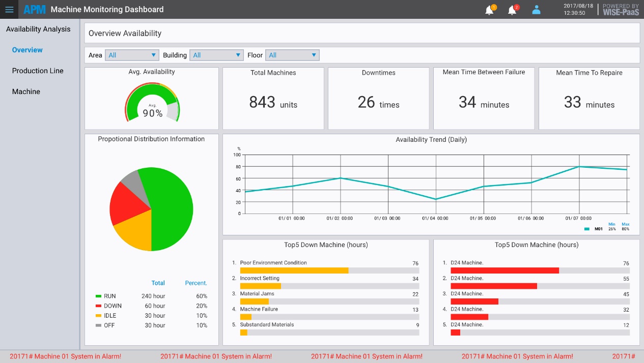The width and height of the screenshot is (644, 363).
Task: Click the red DOWN legend swatch
Action: pyautogui.click(x=98, y=306)
